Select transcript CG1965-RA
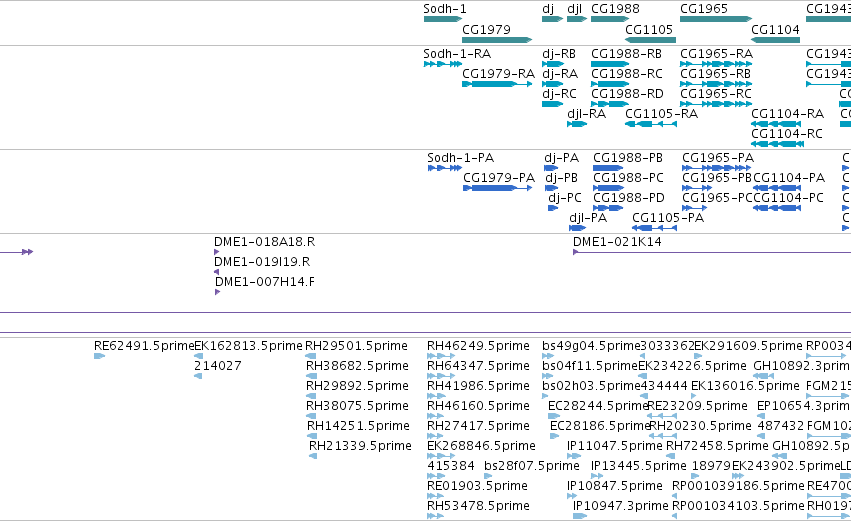 click(x=716, y=64)
